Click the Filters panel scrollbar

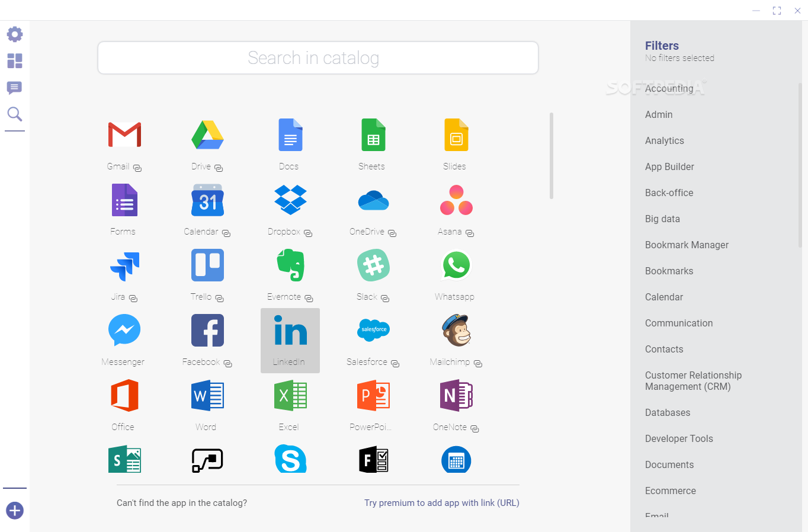point(800,166)
